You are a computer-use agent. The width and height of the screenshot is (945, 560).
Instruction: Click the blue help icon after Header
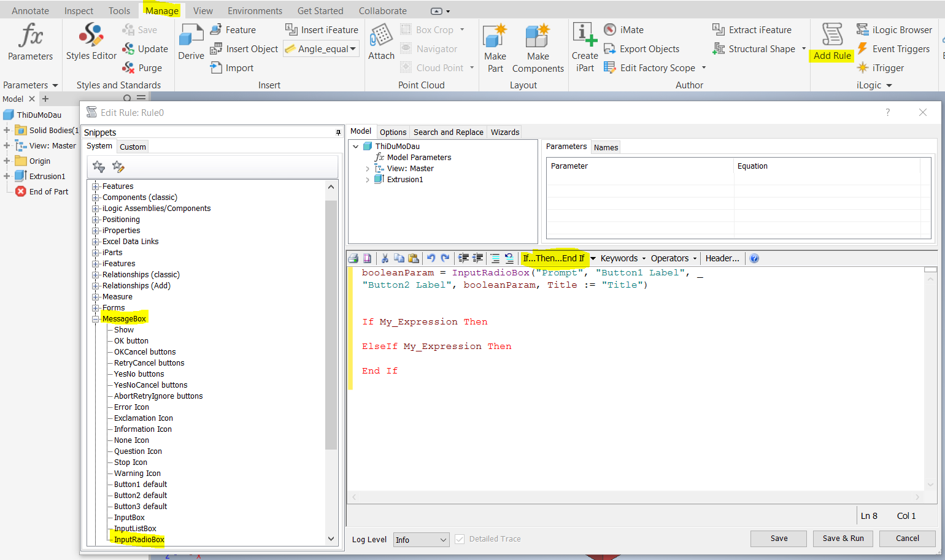[x=754, y=258]
